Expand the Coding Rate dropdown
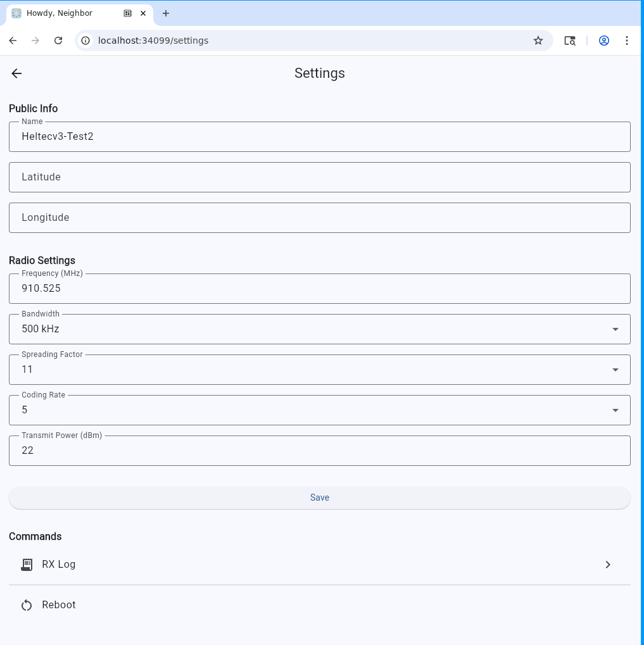 [615, 410]
